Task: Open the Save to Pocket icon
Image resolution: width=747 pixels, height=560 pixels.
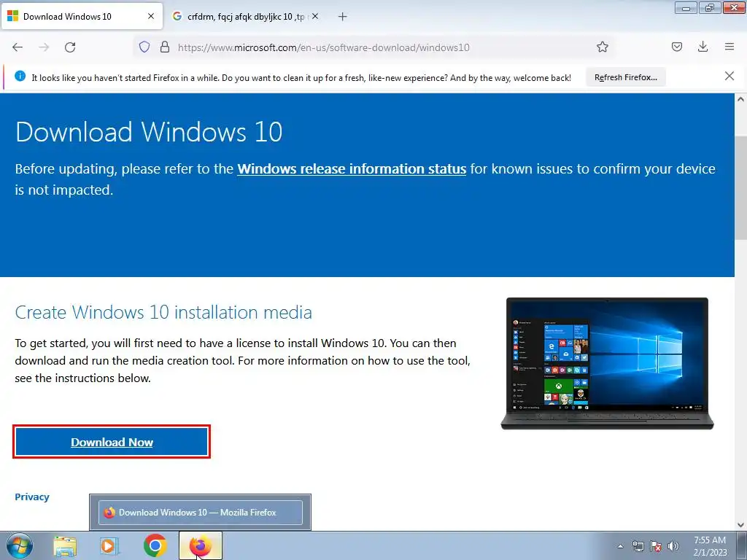Action: coord(676,47)
